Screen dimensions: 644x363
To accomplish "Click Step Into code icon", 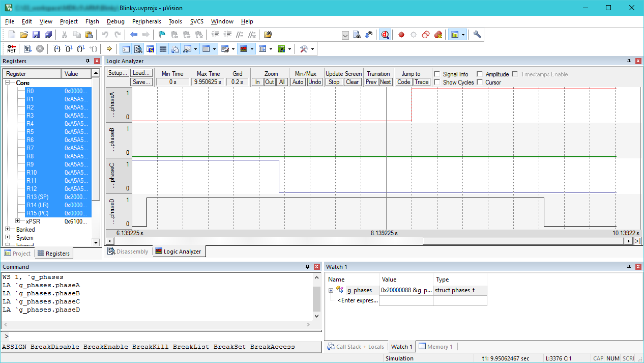I will click(x=57, y=49).
